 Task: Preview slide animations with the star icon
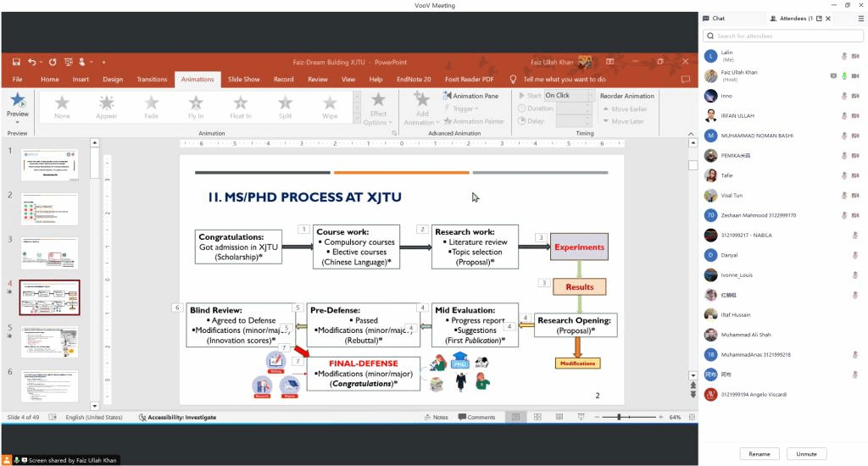point(18,101)
